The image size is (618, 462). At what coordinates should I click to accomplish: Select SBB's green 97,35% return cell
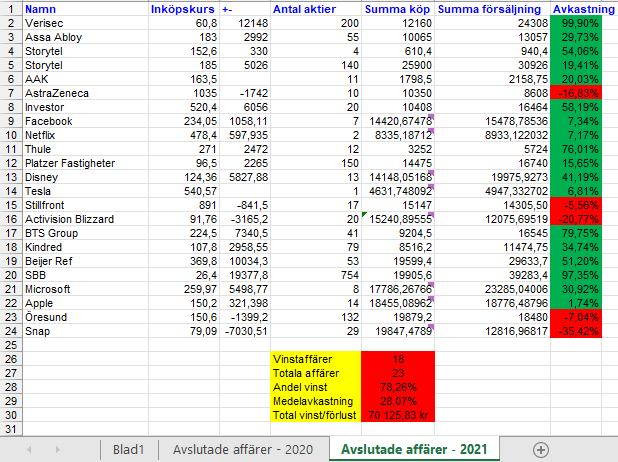pos(583,274)
